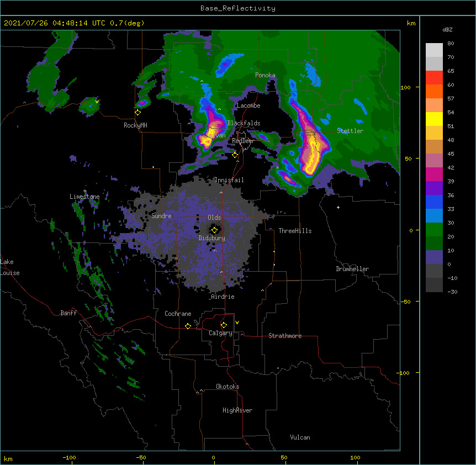476x465 pixels.
Task: Select the yellow 51-54 dBZ legend band
Action: 434,119
